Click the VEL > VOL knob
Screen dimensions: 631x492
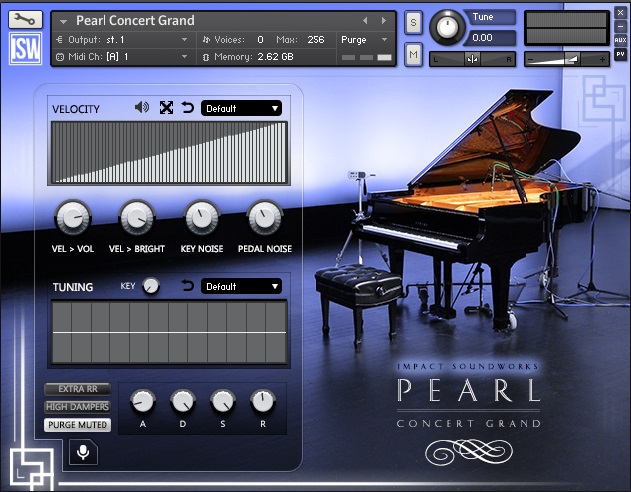pos(72,216)
